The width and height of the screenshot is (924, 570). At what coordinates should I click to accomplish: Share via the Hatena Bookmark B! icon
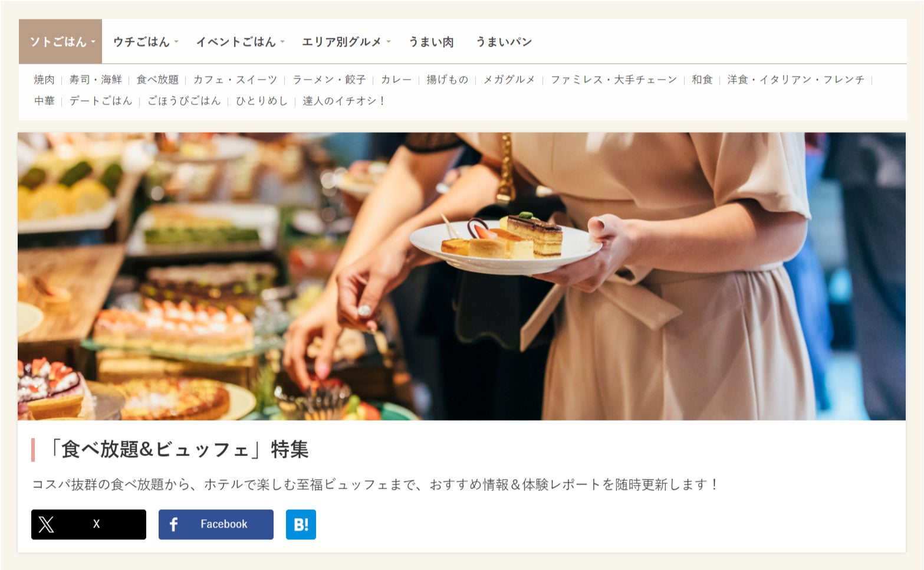(x=301, y=524)
